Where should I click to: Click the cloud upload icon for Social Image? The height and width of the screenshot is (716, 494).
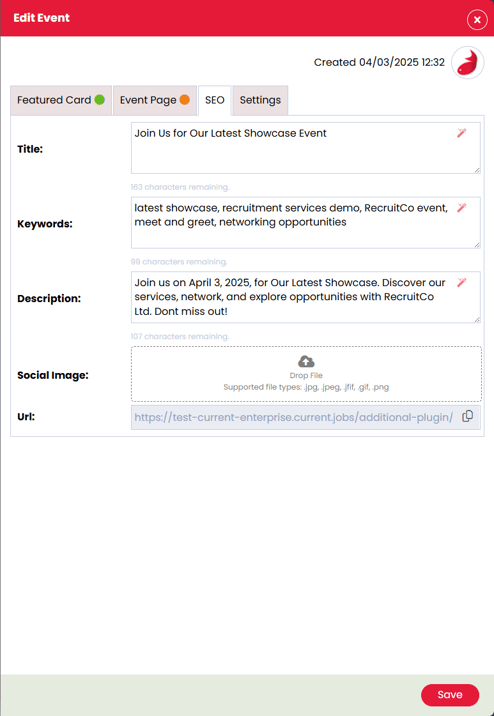pyautogui.click(x=306, y=362)
